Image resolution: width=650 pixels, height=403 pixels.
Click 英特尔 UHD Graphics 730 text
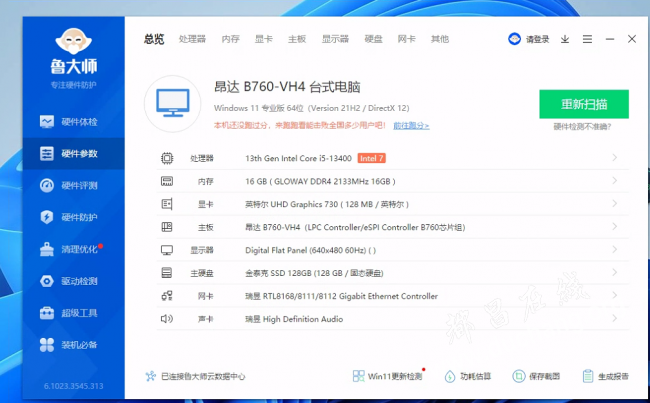327,204
